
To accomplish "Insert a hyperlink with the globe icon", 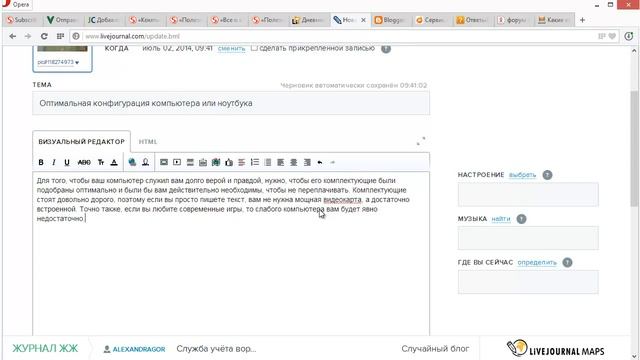I will pos(132,162).
